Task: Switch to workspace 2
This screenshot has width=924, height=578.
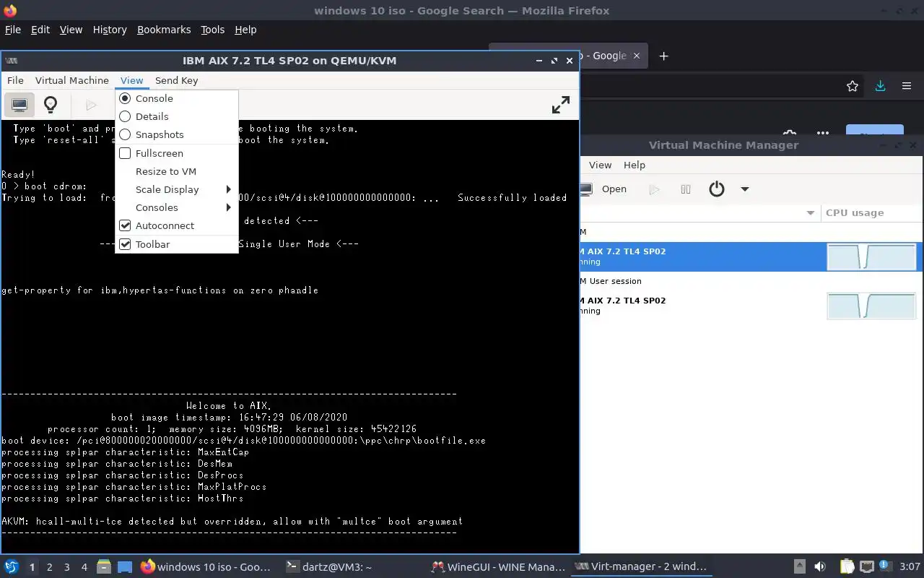Action: pyautogui.click(x=50, y=567)
